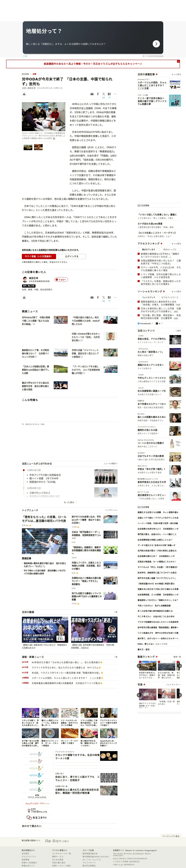
Task: Open the Sunday マネー series thumbnail
Action: pos(175,85)
